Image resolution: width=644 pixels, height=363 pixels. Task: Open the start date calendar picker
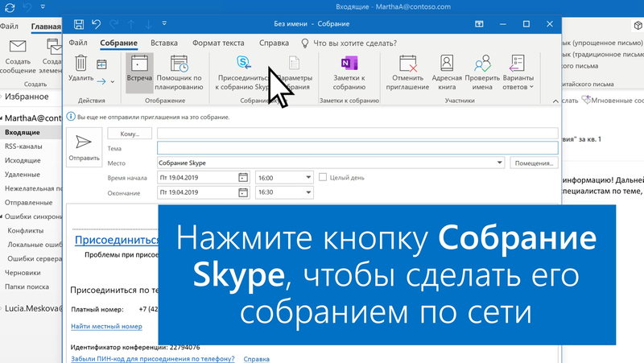coord(243,177)
